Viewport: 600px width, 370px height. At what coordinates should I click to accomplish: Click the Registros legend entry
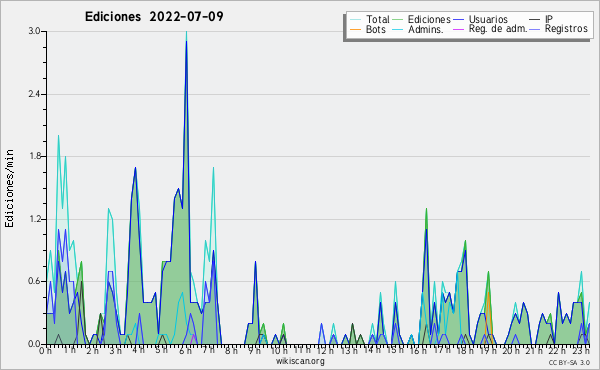click(558, 29)
